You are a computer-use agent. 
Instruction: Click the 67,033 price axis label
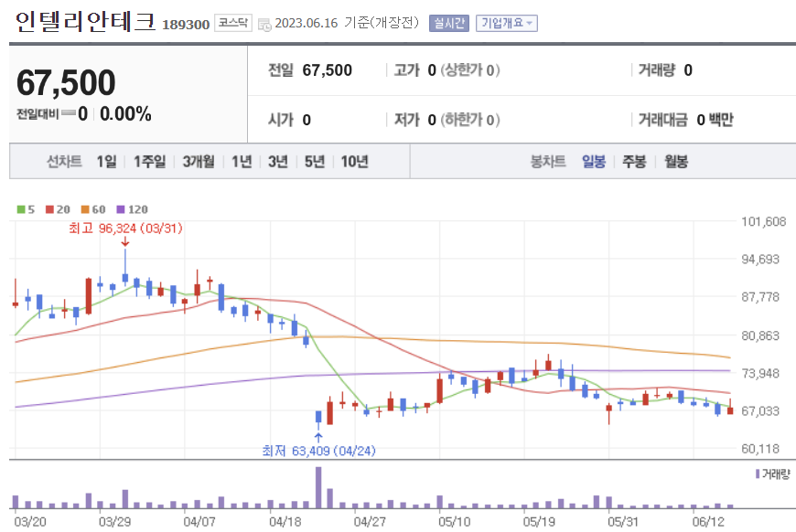tap(760, 410)
